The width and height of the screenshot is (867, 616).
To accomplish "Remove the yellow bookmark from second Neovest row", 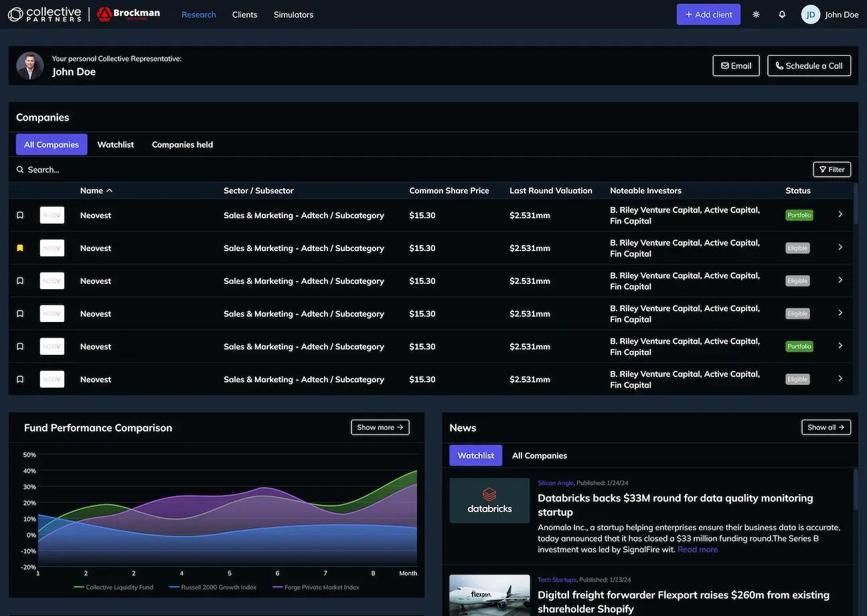I will 20,248.
